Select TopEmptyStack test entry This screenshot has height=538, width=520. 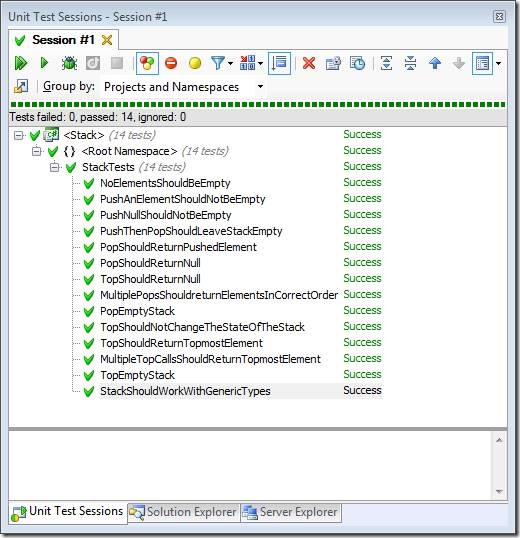[x=137, y=375]
